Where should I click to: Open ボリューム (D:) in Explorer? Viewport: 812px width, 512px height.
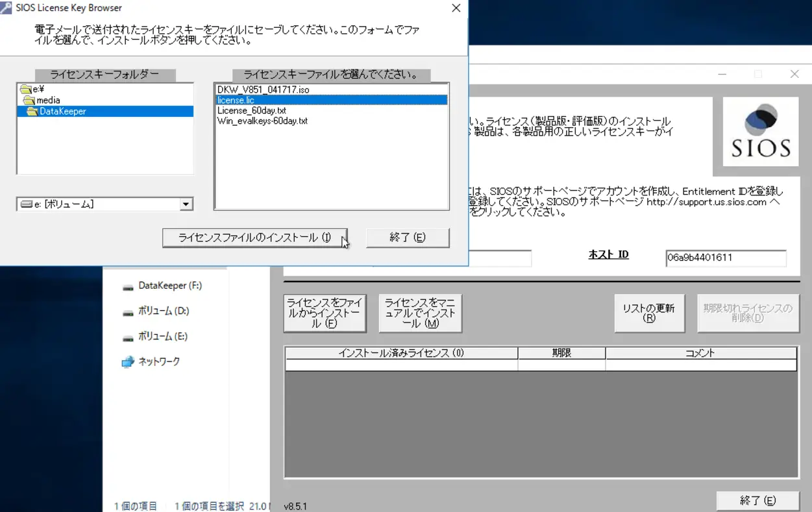[x=164, y=311]
